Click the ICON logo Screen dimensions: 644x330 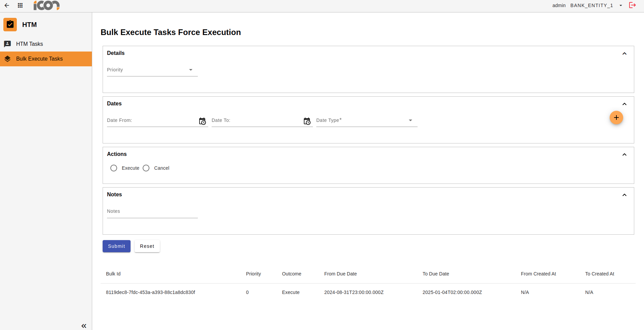[46, 5]
